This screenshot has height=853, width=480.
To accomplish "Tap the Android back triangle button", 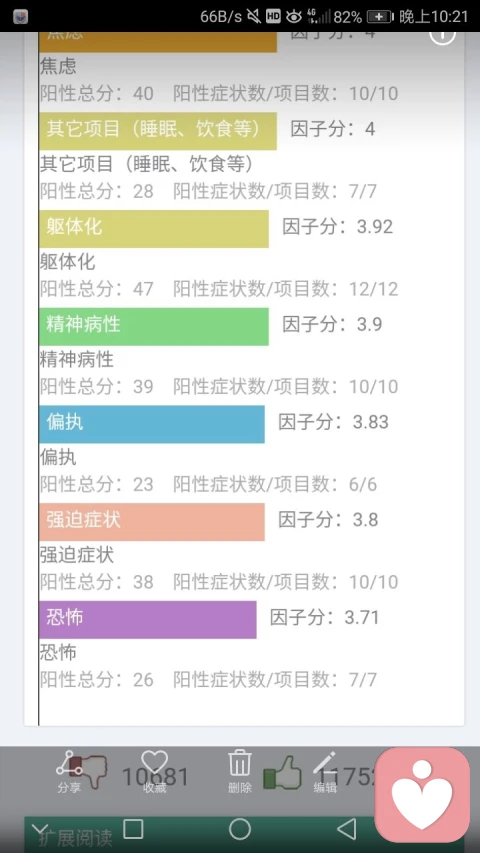I will 347,829.
